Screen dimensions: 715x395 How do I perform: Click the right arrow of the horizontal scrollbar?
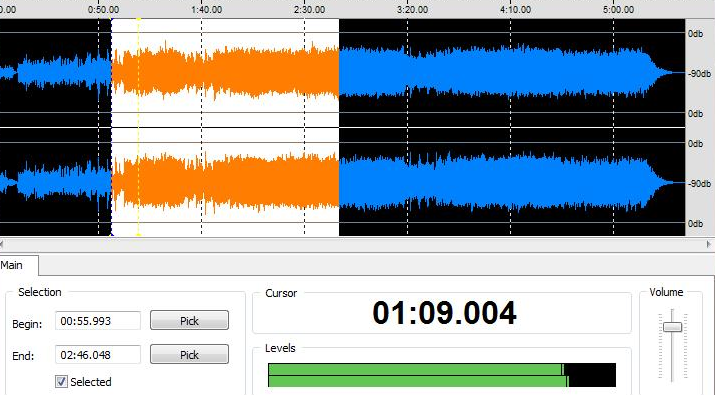tap(709, 244)
